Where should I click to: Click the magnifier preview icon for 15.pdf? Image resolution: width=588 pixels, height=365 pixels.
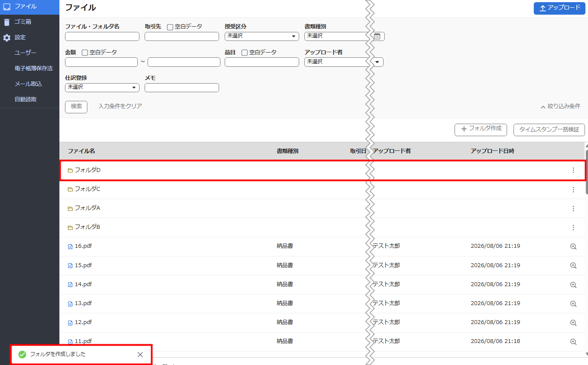pos(573,265)
